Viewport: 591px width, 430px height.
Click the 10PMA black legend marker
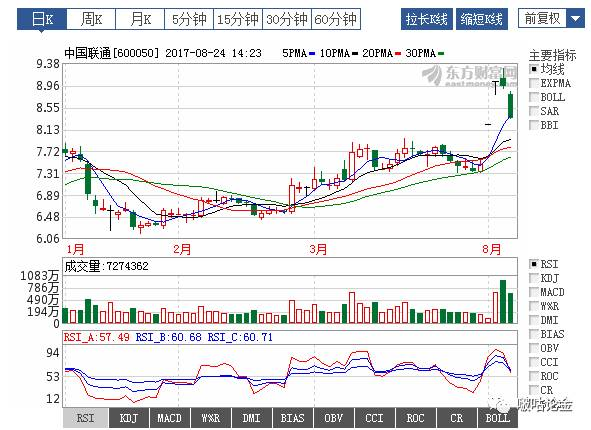pos(355,54)
